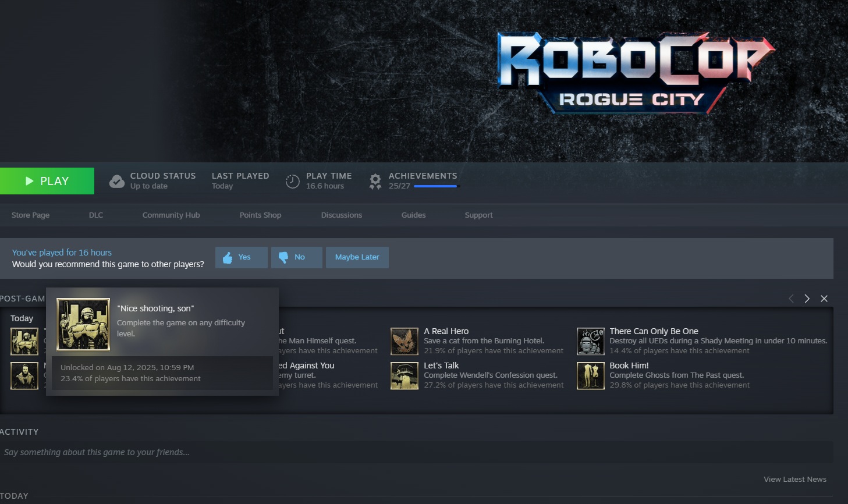This screenshot has width=848, height=504.
Task: Click the "Nice shooting, son" achievement title
Action: tap(155, 308)
